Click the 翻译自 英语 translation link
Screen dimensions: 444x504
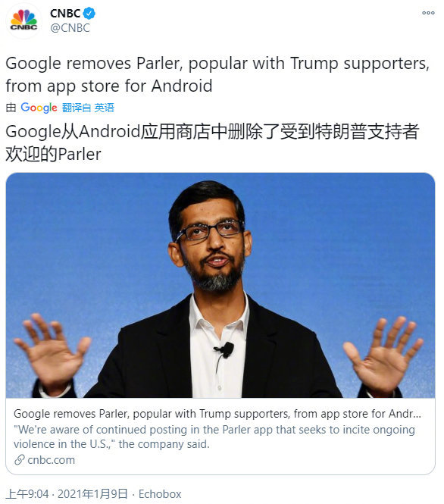tap(88, 108)
